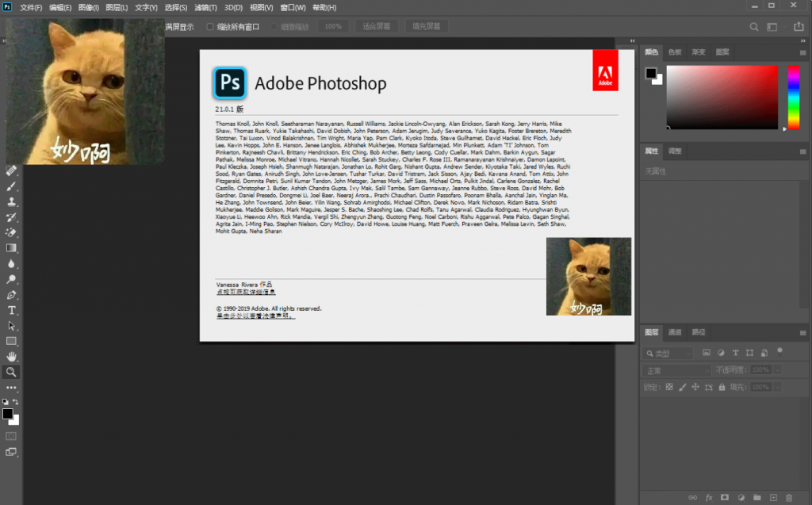This screenshot has width=812, height=505.
Task: Collapse the right panels with double arrows
Action: pos(803,41)
